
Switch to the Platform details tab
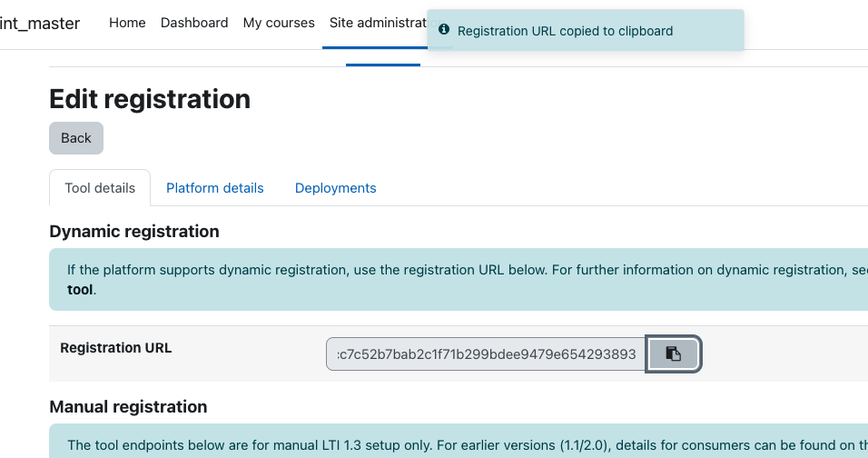click(x=215, y=188)
